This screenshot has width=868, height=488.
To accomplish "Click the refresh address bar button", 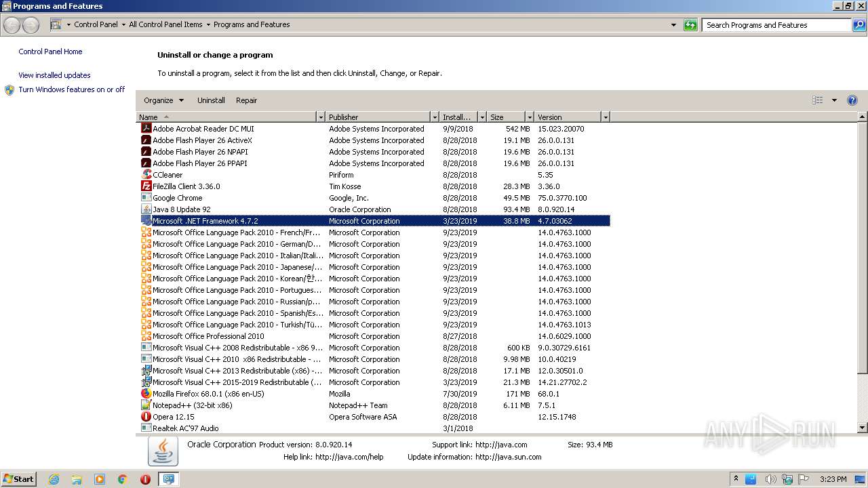I will pos(690,25).
